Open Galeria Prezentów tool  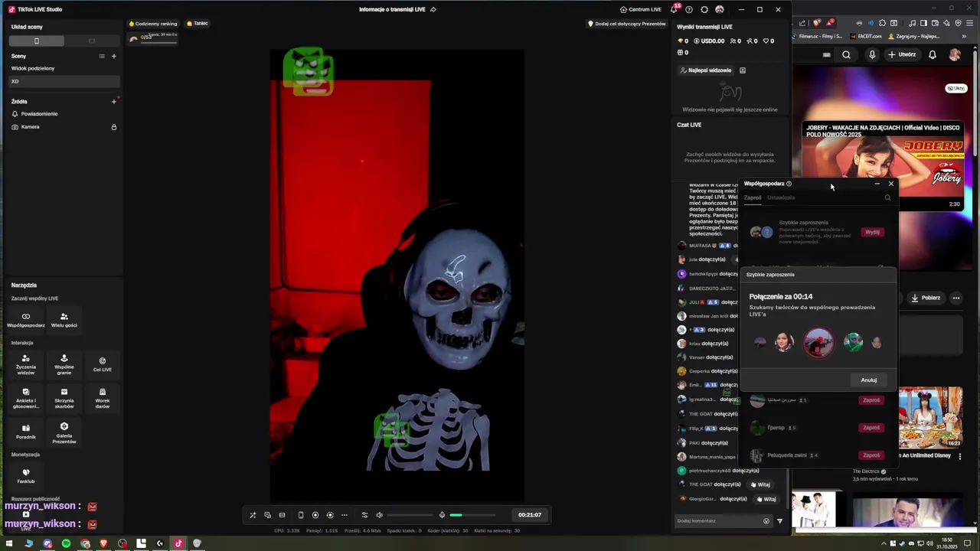pos(64,433)
